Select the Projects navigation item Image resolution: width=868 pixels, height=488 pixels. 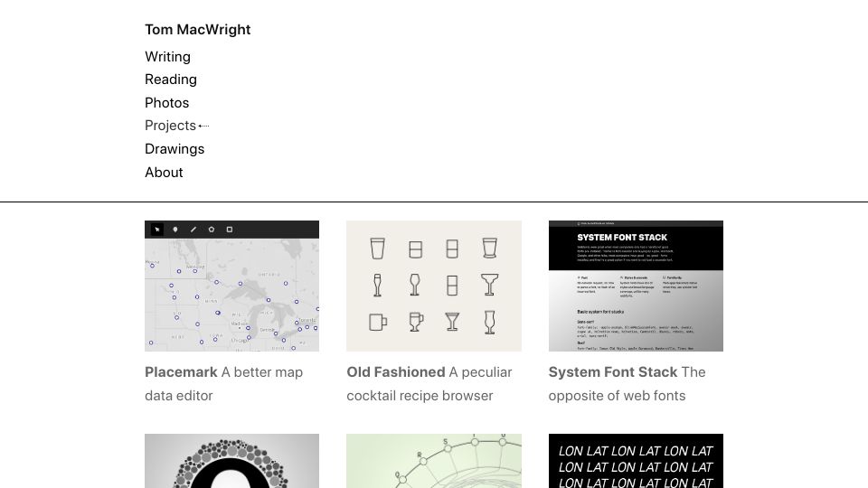tap(171, 126)
